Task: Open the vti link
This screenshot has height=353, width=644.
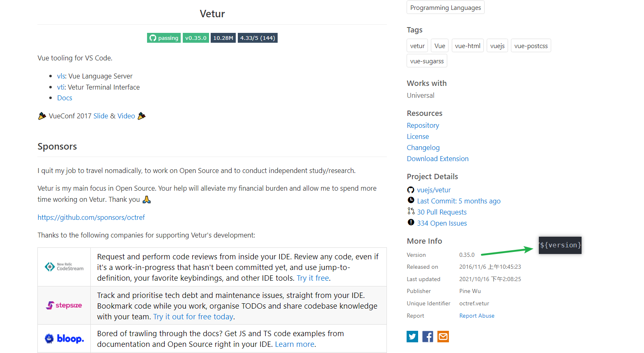Action: click(60, 87)
